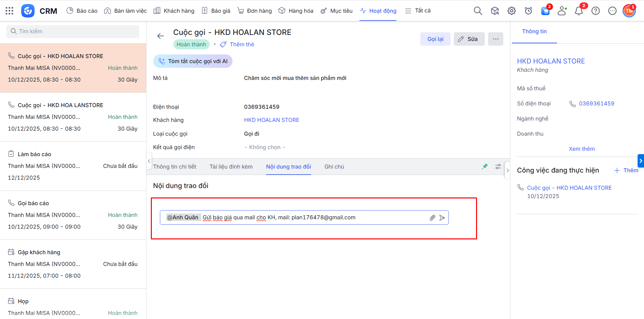Open the apps grid launcher
The width and height of the screenshot is (644, 319).
(x=9, y=11)
